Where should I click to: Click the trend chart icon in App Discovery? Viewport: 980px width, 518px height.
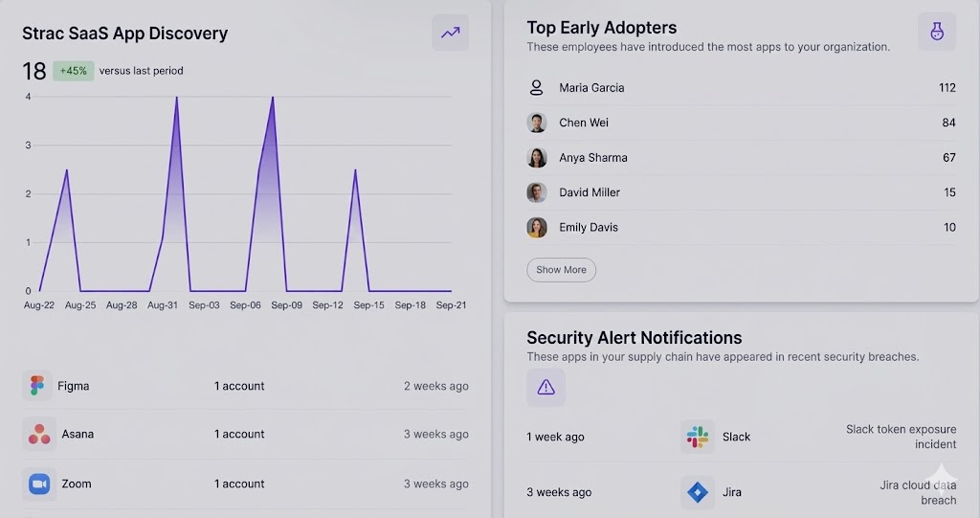tap(450, 33)
